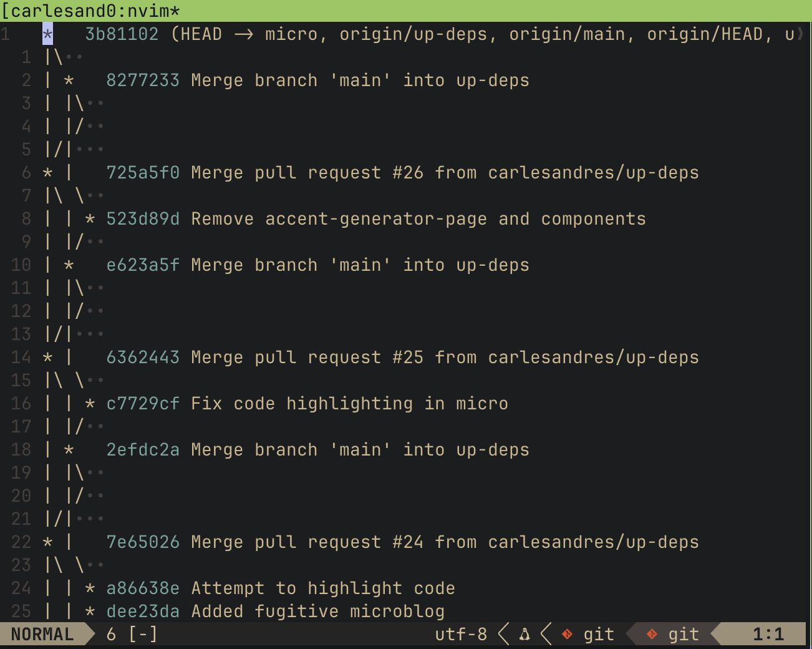Screen dimensions: 812x649
Task: Select commit hash 8277233
Action: click(x=143, y=81)
